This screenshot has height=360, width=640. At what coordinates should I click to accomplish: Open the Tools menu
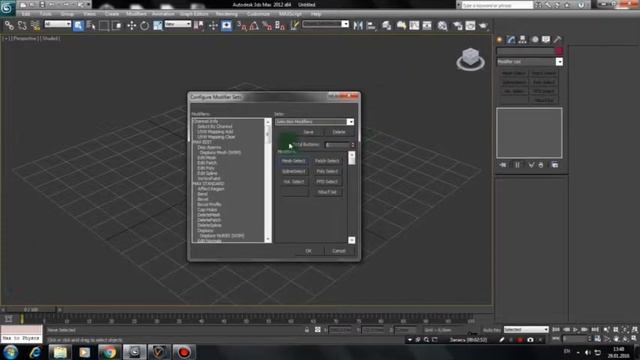(x=45, y=14)
